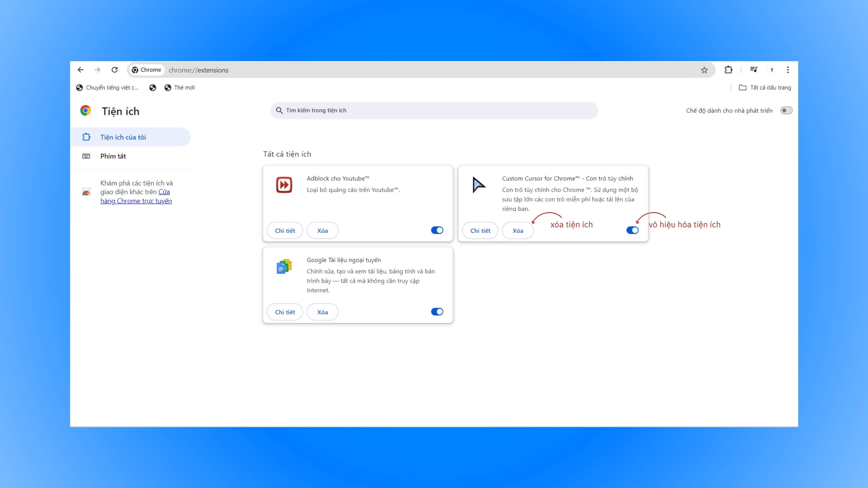Go back with the browser back arrow
Screen dimensions: 868x488
tap(80, 70)
